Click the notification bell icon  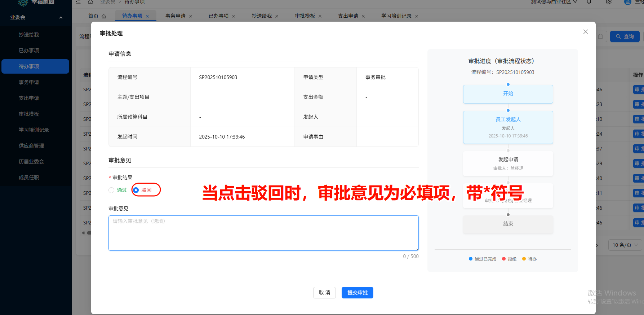pyautogui.click(x=589, y=2)
